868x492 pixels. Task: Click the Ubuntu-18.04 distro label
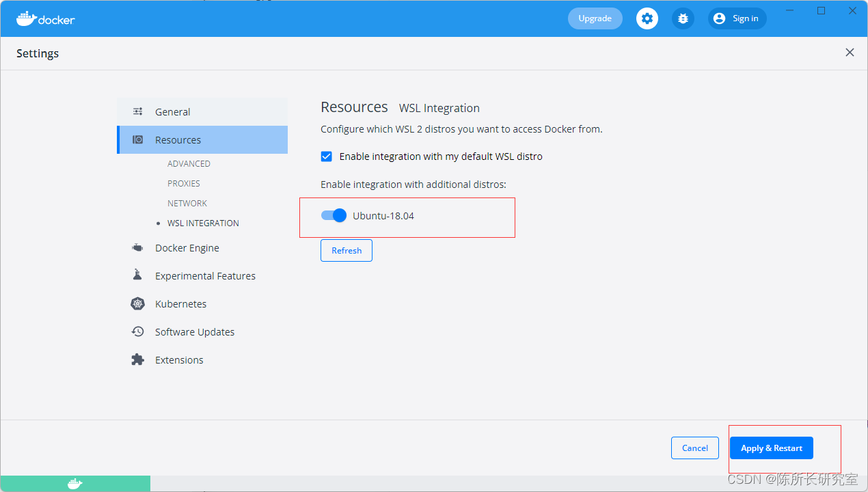tap(383, 216)
